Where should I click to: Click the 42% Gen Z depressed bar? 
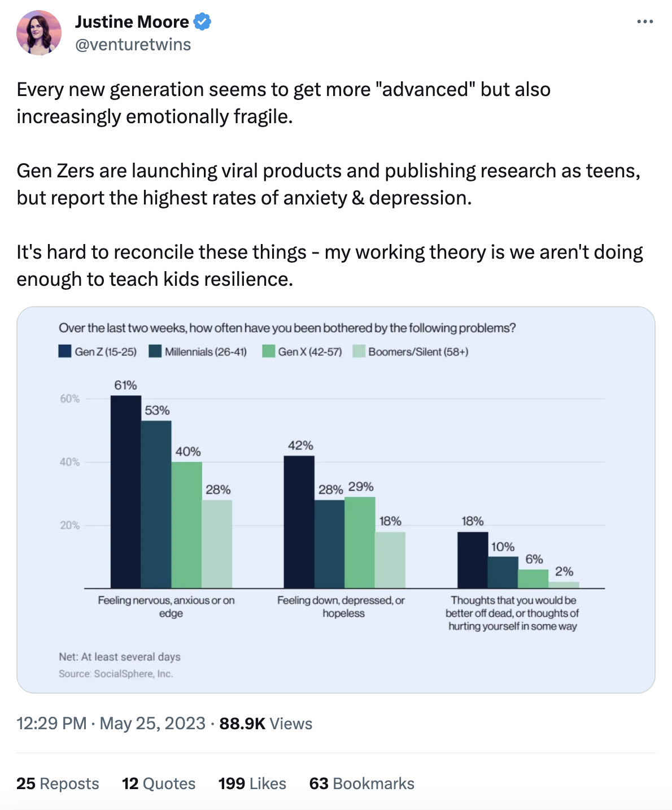click(299, 522)
